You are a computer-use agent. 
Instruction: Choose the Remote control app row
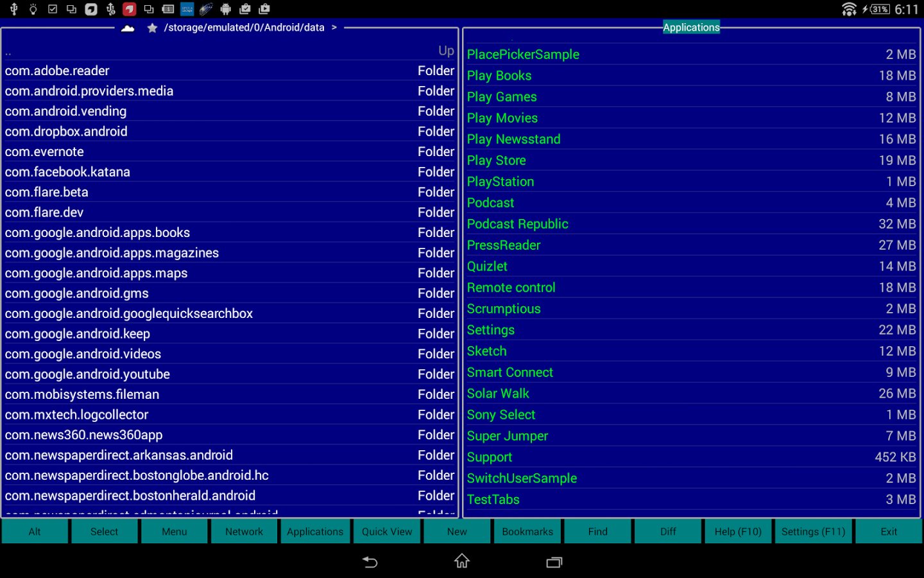[x=692, y=288]
